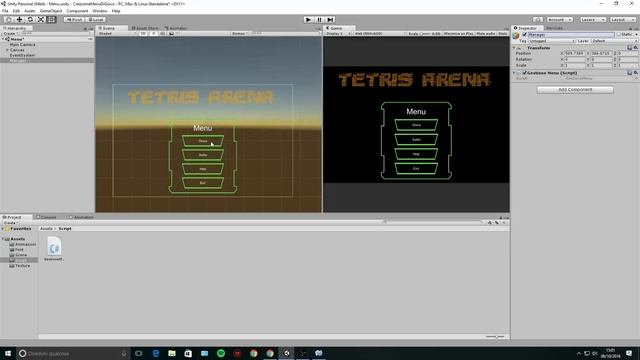Open the File menu
Screen dimensions: 640x360
pos(5,11)
